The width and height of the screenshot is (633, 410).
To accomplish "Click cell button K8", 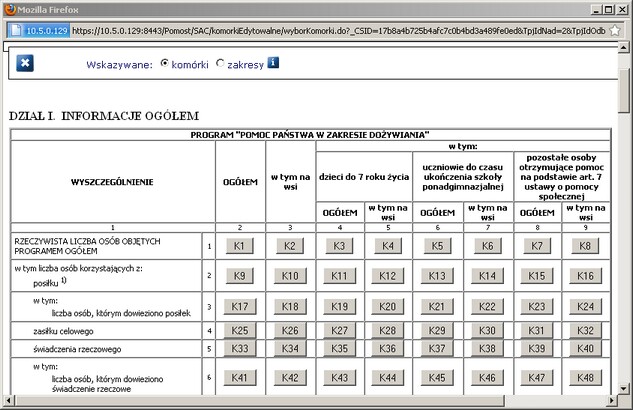I will point(585,246).
